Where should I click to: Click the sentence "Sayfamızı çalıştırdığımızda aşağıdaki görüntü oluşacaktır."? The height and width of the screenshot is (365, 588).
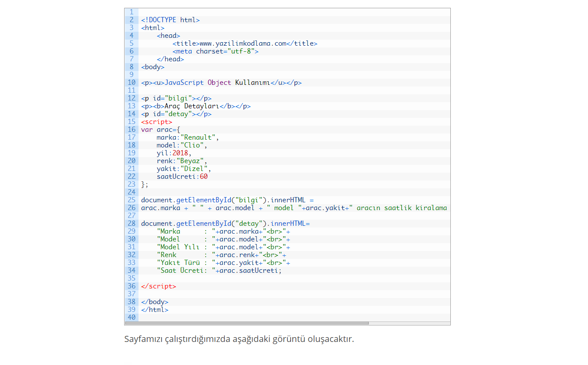(239, 339)
